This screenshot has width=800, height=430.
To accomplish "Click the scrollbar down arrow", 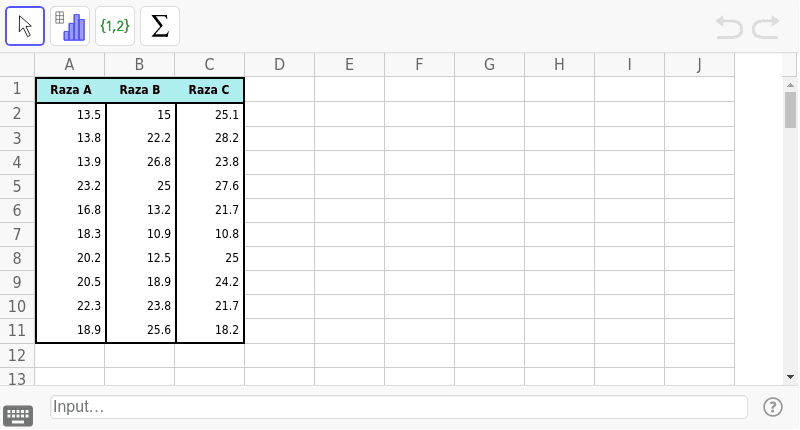I will (x=790, y=377).
